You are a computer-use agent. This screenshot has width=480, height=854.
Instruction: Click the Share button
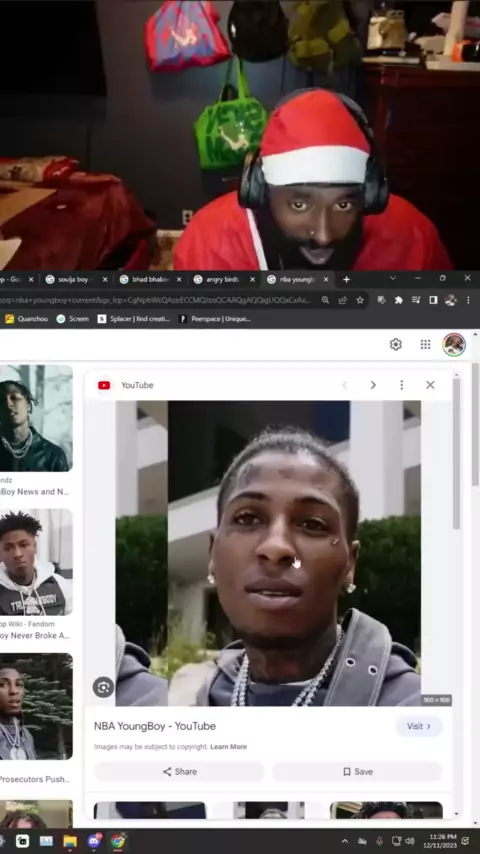pos(179,772)
